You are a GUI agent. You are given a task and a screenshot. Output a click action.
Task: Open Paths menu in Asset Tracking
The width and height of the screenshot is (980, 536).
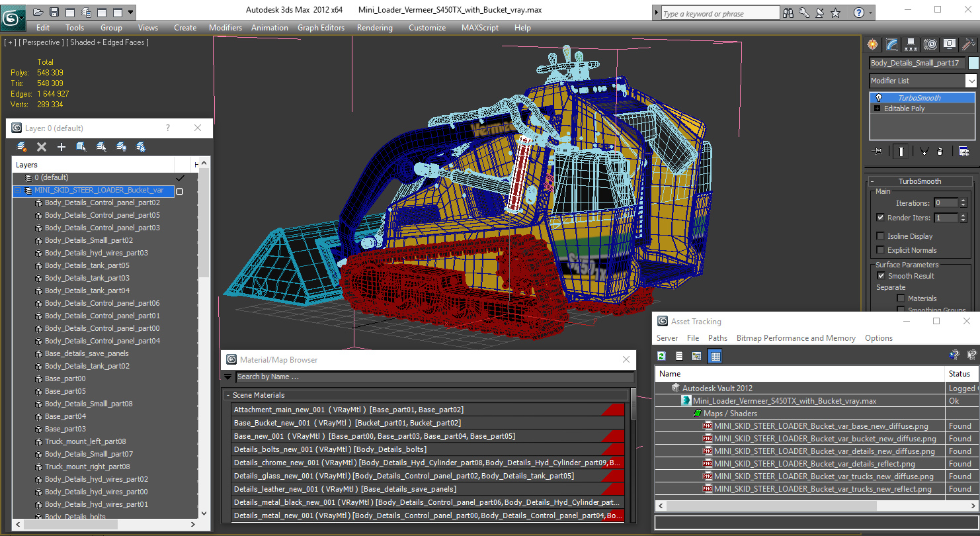point(717,338)
